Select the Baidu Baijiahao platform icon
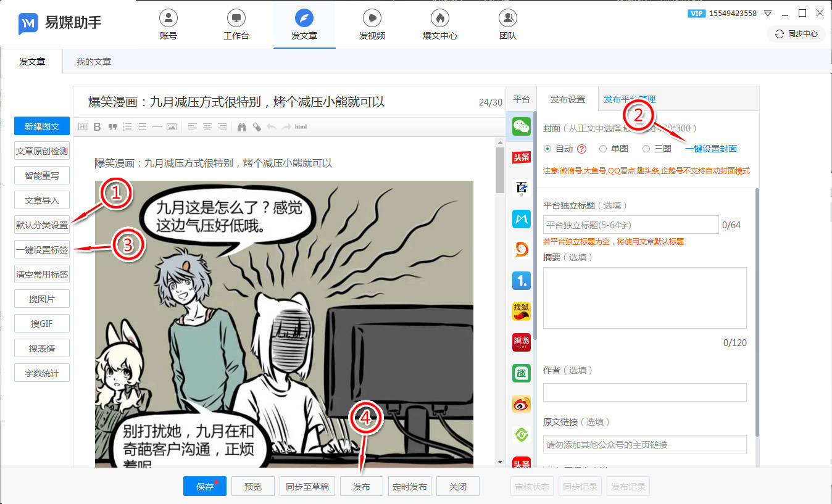Screen dimensions: 832x504 click(x=522, y=188)
